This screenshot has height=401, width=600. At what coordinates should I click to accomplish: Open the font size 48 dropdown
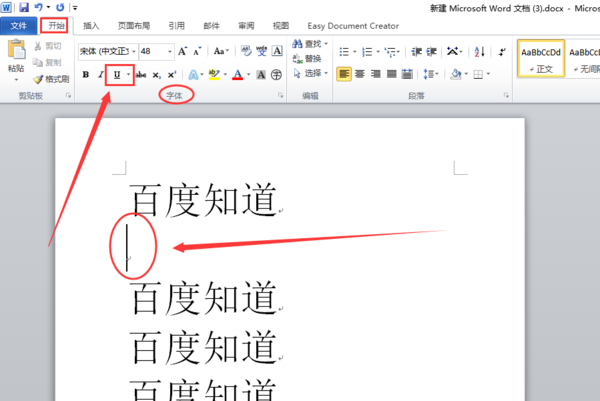click(x=170, y=51)
